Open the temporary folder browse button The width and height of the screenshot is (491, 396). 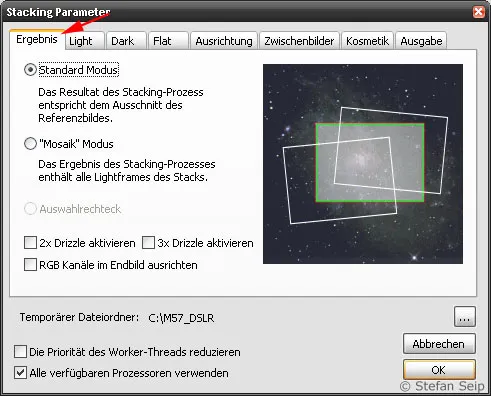(x=465, y=317)
